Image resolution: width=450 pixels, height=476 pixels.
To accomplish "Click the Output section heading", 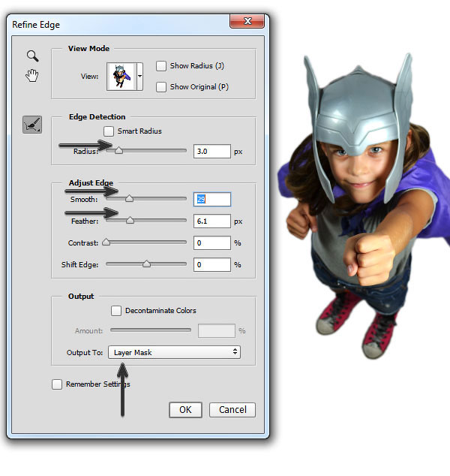I will (81, 297).
